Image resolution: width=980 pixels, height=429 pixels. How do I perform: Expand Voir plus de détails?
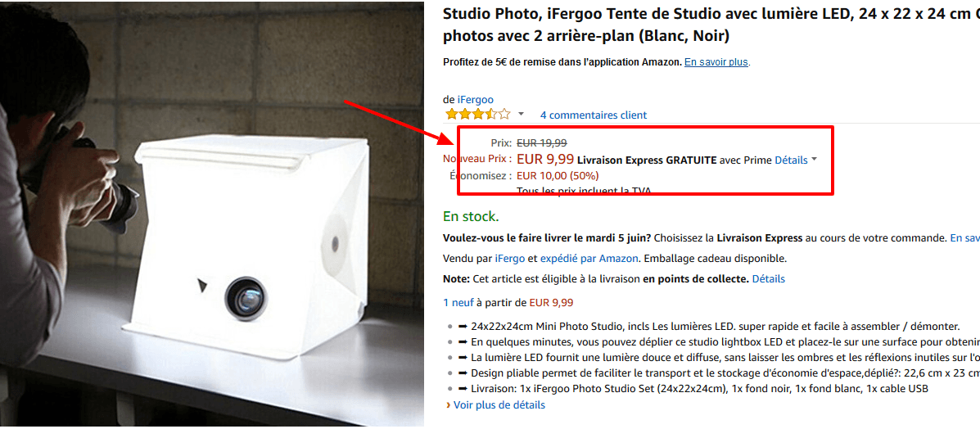[499, 404]
